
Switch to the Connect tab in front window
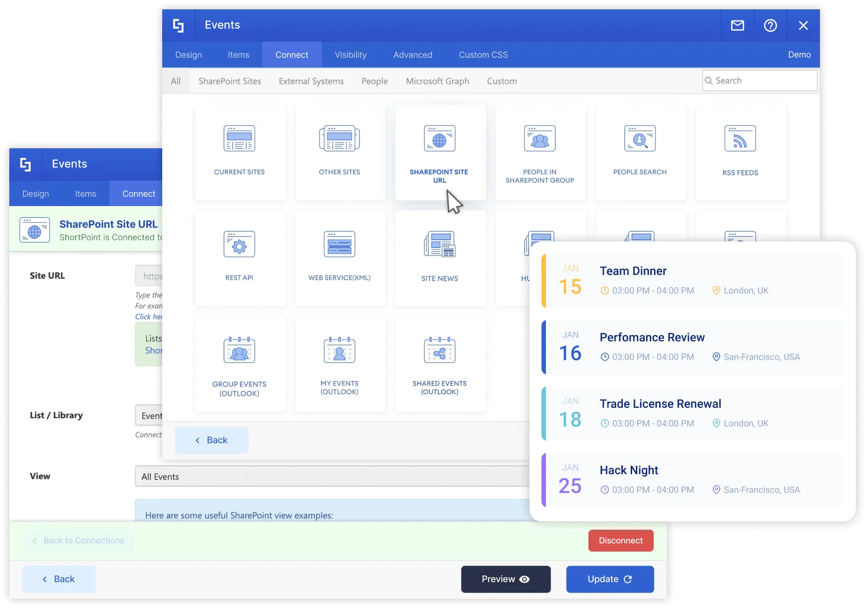(x=292, y=55)
